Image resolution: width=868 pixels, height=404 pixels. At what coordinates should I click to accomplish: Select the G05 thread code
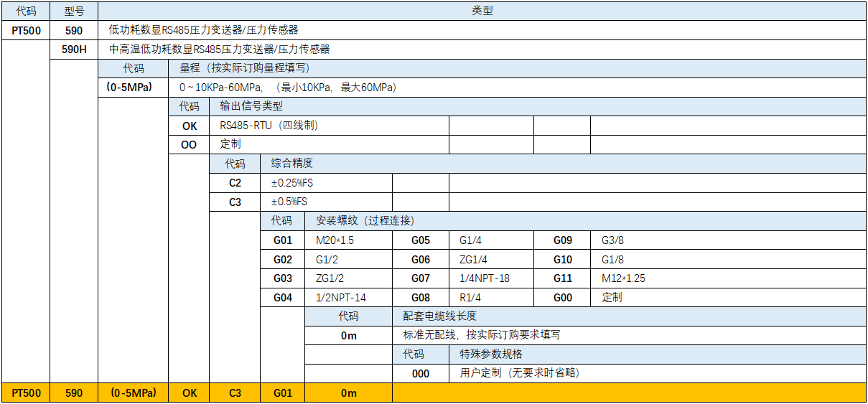pos(421,240)
